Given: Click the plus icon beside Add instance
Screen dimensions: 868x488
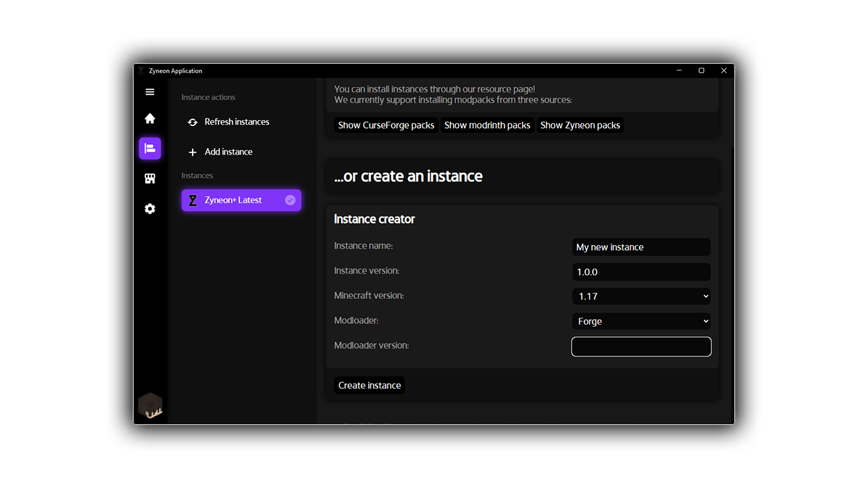Looking at the screenshot, I should click(193, 152).
